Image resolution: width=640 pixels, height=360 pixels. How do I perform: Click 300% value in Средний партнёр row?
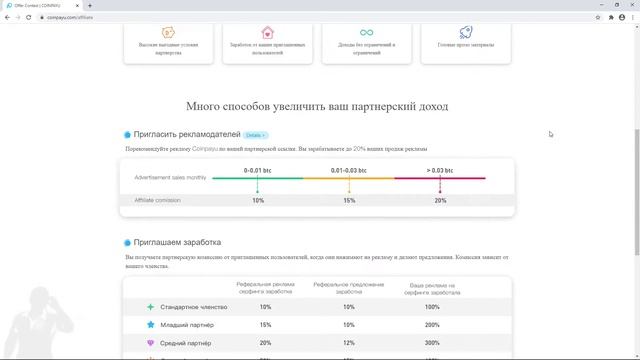[432, 343]
